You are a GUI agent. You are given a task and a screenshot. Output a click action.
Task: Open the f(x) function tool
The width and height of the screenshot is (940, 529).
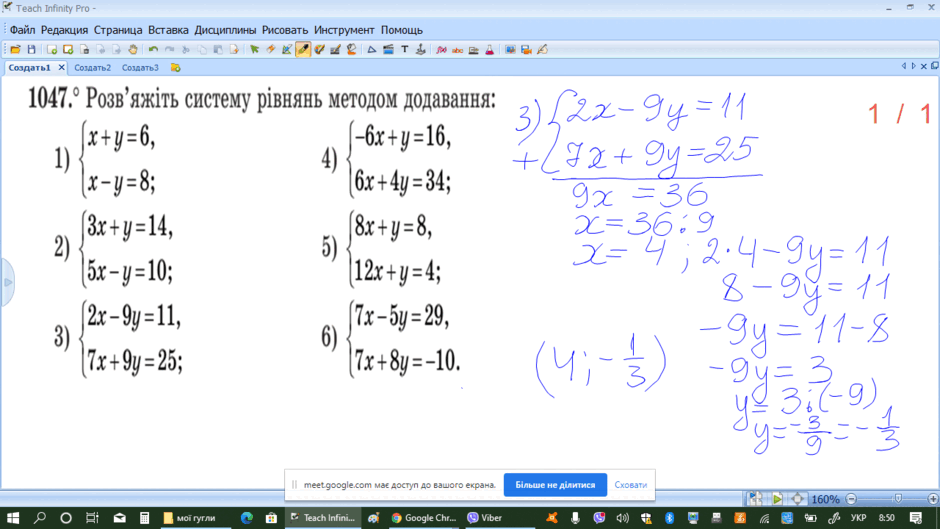(x=441, y=50)
